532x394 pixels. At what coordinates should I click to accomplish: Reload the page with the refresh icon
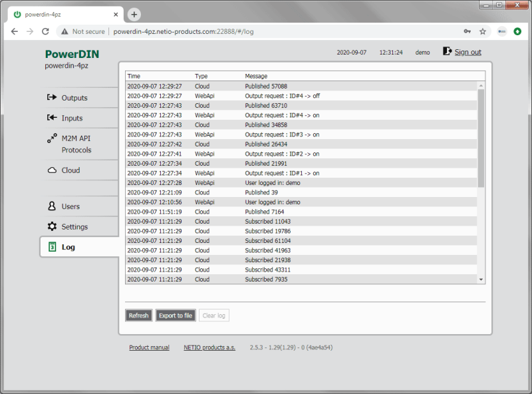tap(45, 31)
